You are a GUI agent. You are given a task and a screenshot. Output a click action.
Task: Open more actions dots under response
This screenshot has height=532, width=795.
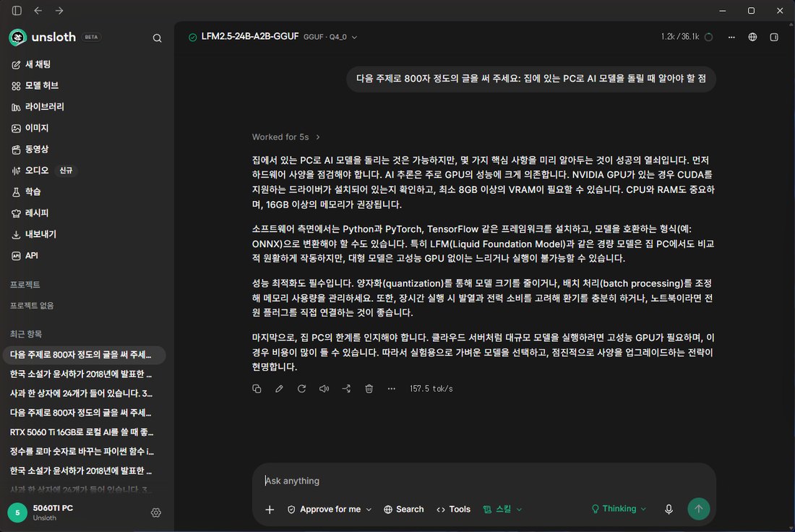392,388
